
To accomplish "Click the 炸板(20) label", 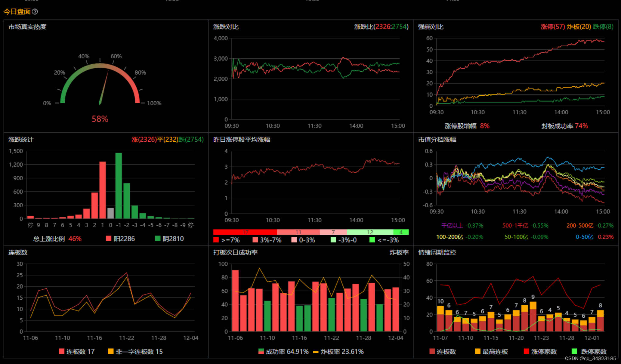I will click(579, 27).
